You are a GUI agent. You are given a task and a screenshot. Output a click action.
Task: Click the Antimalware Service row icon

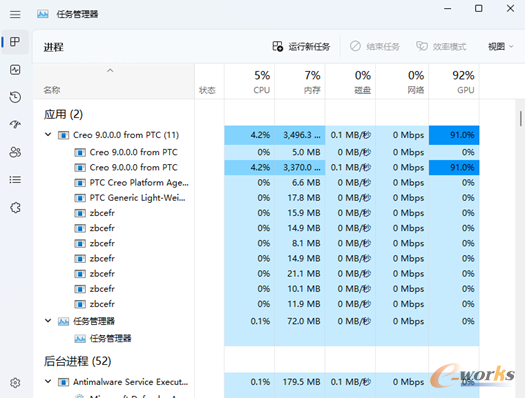pos(63,382)
